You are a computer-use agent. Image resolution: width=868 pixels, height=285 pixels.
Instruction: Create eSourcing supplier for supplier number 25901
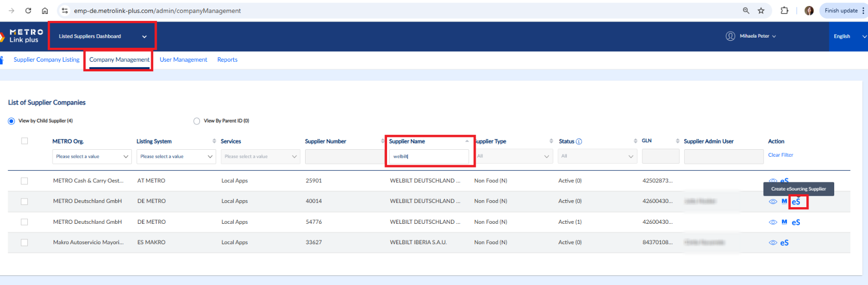click(x=784, y=181)
